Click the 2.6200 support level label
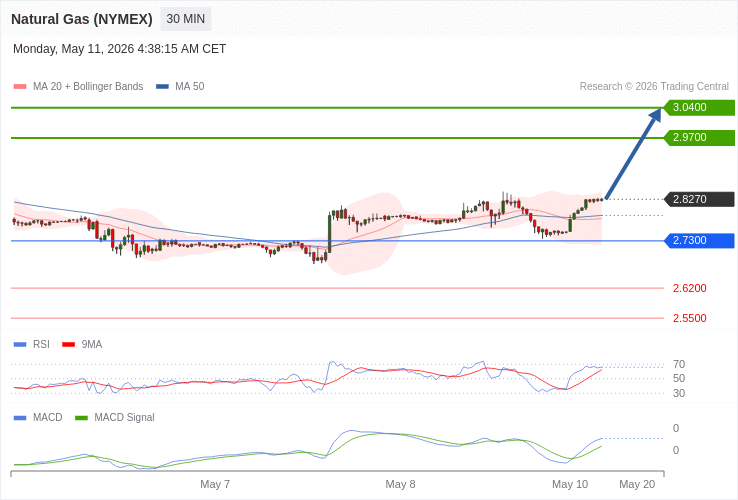This screenshot has height=500, width=738. tap(690, 288)
